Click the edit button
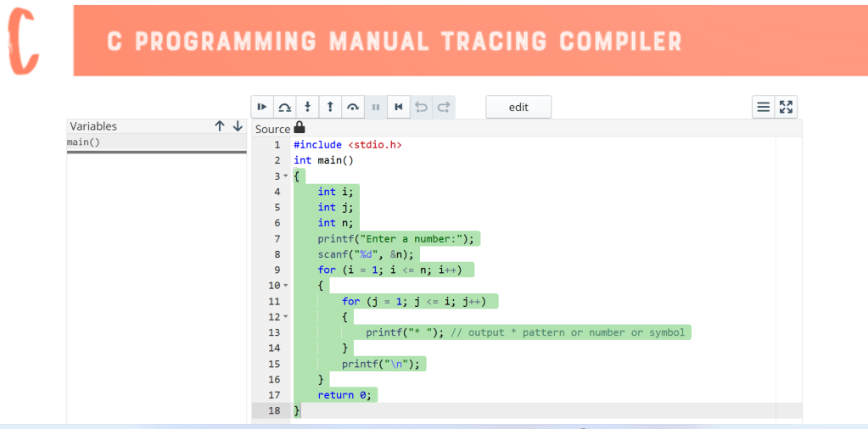This screenshot has height=429, width=868. 518,107
